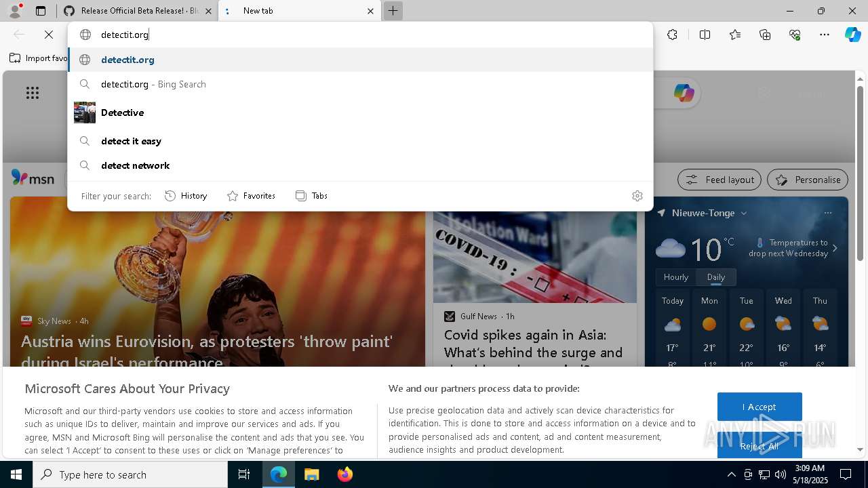Open the Favorites star toolbar icon
Screen dimensions: 868x488
(735, 35)
